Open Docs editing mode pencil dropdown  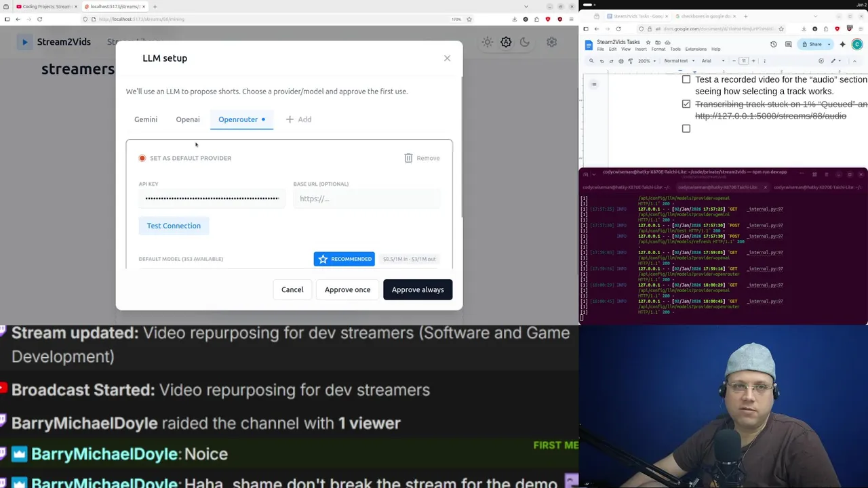pos(835,61)
